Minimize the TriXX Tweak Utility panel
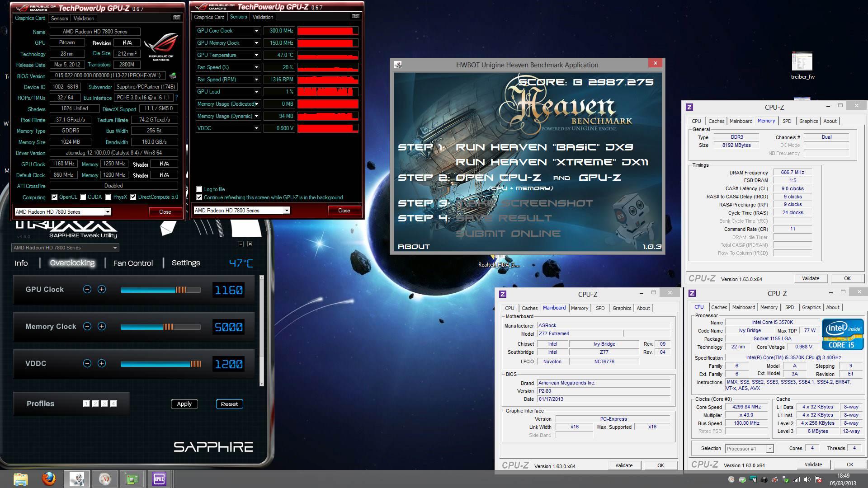Screen dimensions: 868x488 [241, 244]
